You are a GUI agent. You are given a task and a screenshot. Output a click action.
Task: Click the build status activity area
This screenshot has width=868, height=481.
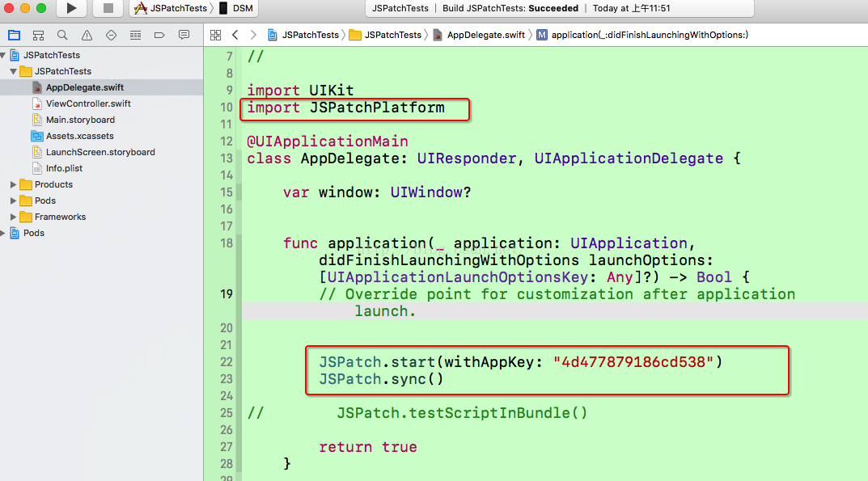point(560,8)
